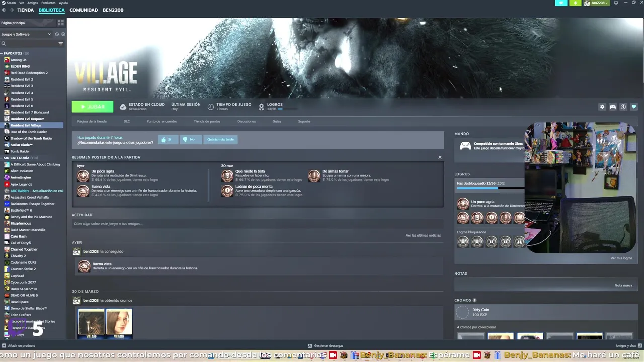The width and height of the screenshot is (644, 362).
Task: Open the Juegos y Software dropdown
Action: (x=26, y=34)
